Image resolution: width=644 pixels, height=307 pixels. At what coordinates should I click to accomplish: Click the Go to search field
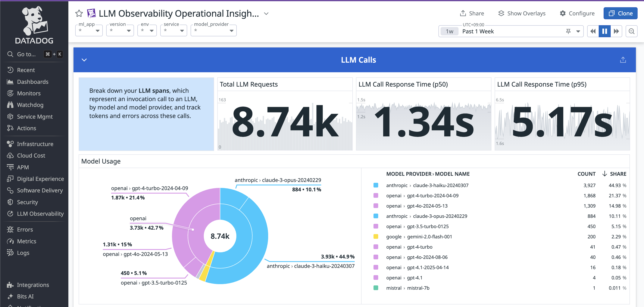(x=26, y=54)
